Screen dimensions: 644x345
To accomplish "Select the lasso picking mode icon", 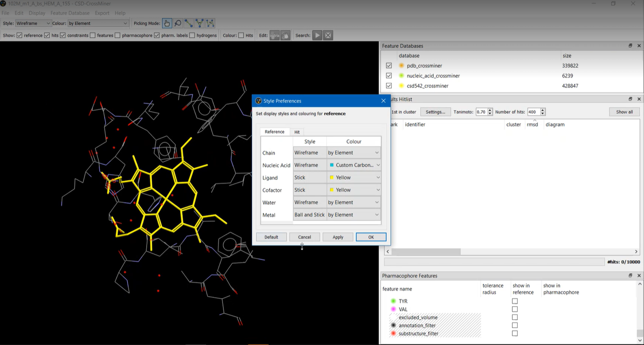I will pos(178,23).
